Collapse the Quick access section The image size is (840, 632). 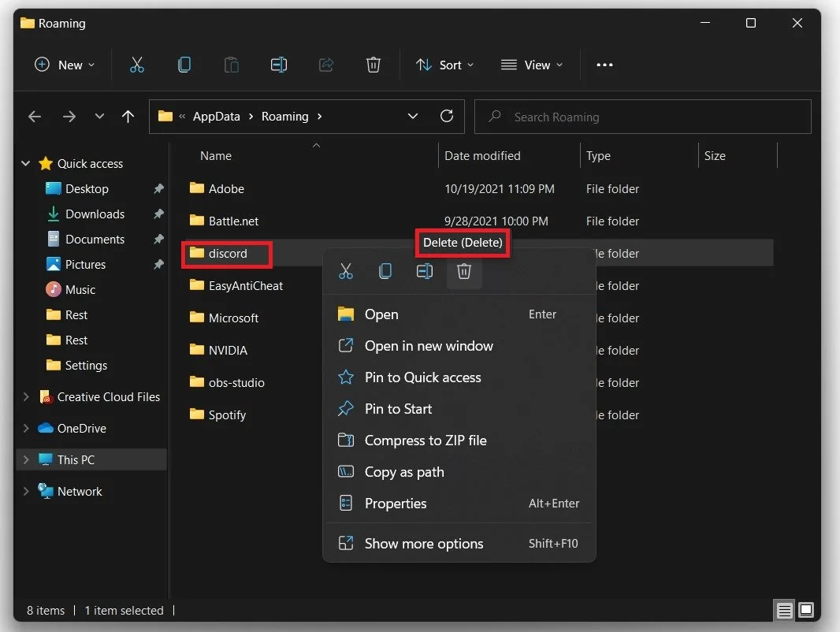click(25, 163)
